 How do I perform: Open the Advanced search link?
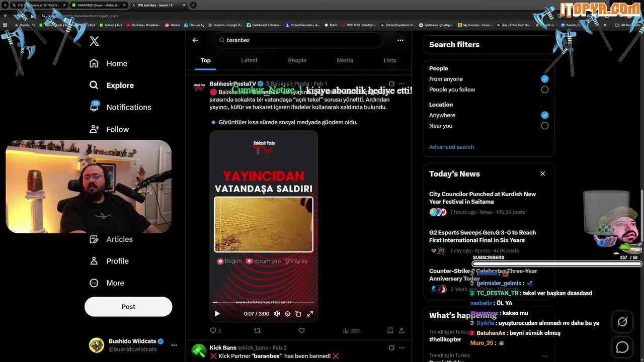[451, 147]
